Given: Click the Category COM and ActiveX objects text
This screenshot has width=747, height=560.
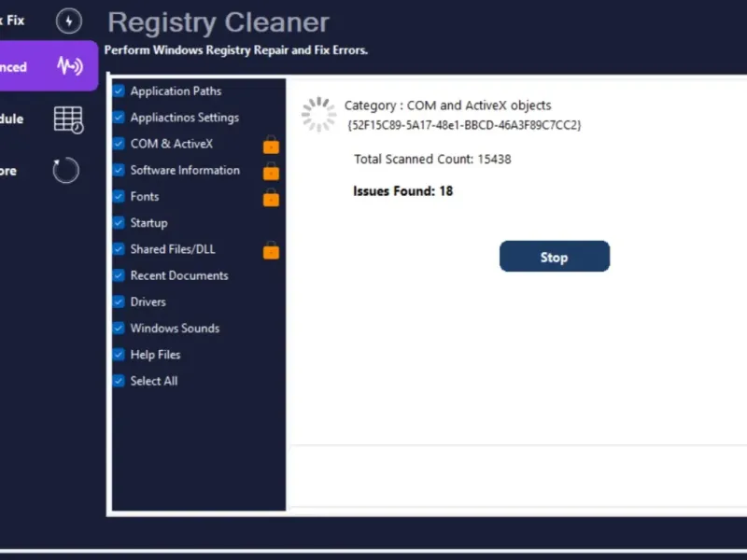Looking at the screenshot, I should (448, 105).
